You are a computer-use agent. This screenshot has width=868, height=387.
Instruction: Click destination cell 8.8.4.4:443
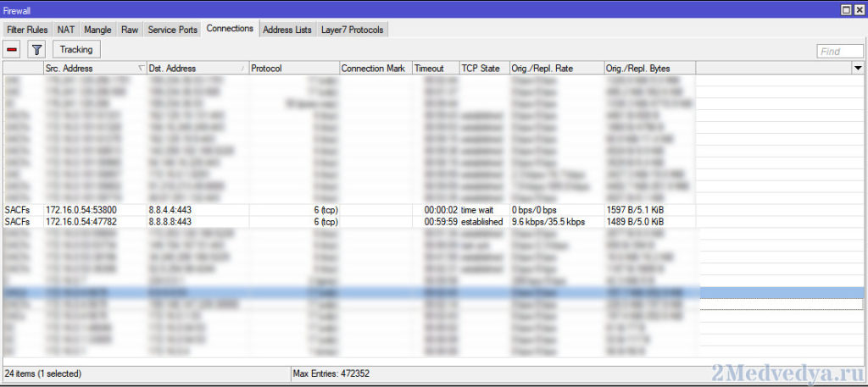point(170,210)
